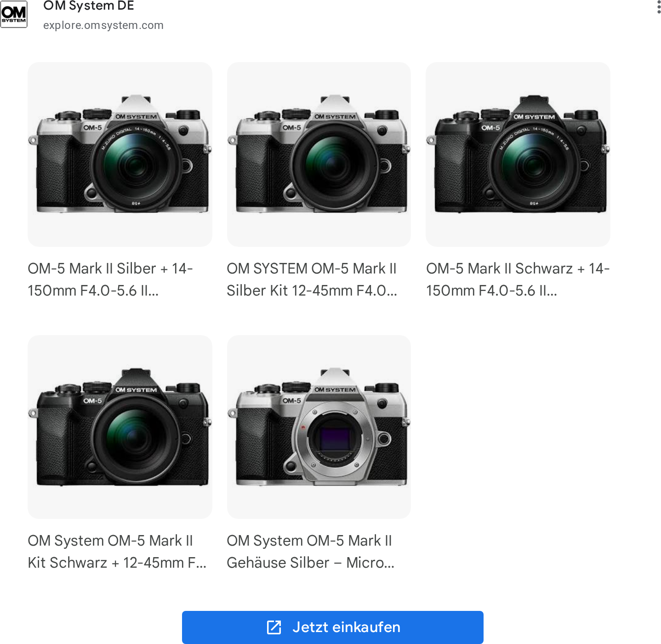Viewport: 661px width, 644px height.
Task: Click the Jetzt einkaufen button
Action: [332, 627]
